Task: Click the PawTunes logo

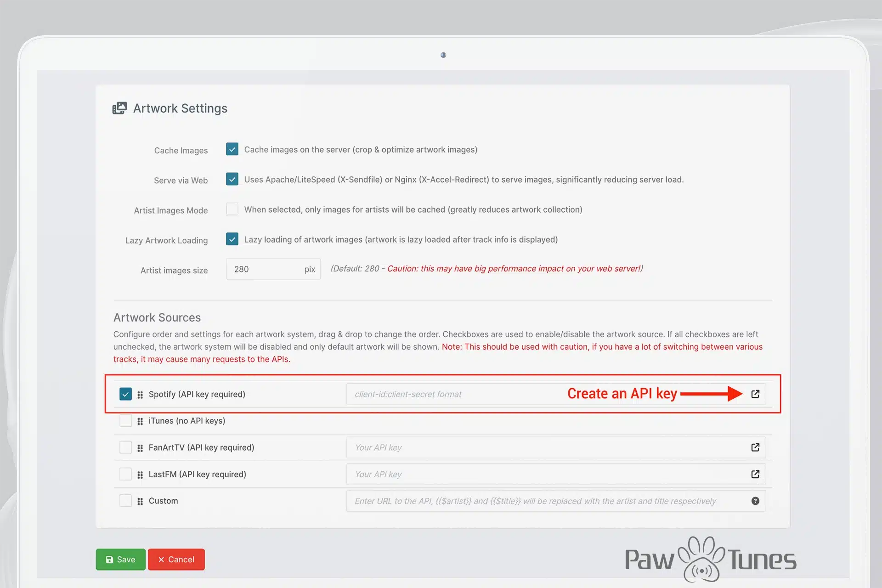Action: 711,559
